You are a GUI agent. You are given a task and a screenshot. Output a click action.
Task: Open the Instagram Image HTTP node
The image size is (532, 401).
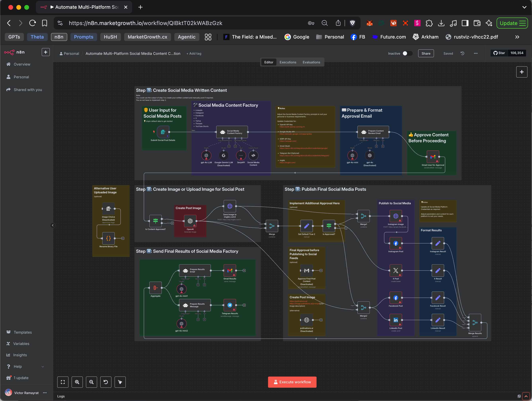tap(396, 216)
